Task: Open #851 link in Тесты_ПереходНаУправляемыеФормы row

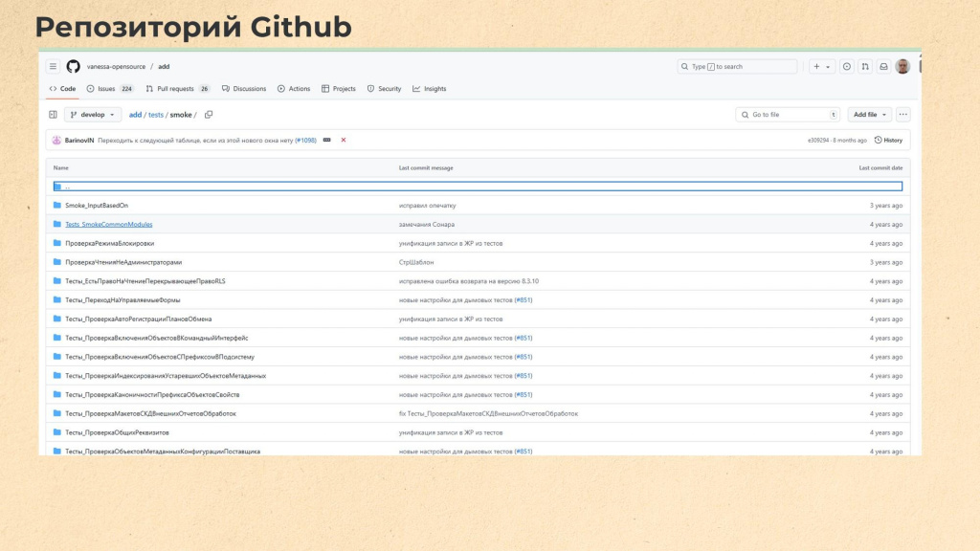Action: point(523,299)
